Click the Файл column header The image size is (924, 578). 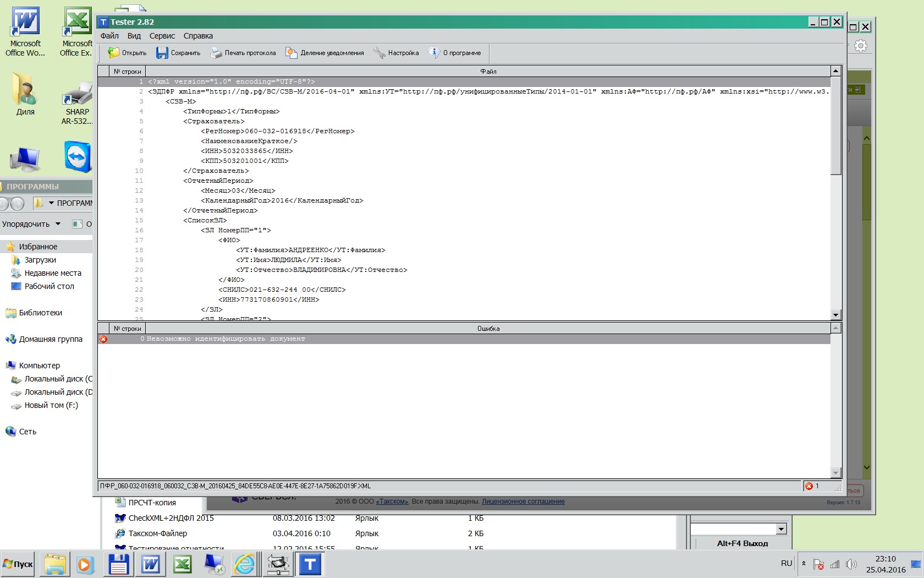pyautogui.click(x=488, y=72)
